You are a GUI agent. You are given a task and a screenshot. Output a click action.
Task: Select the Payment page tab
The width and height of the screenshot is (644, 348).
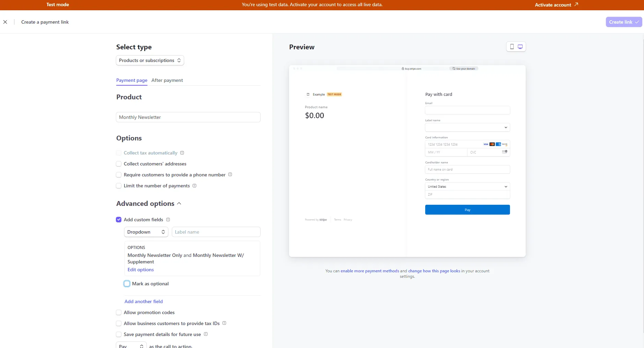tap(132, 80)
